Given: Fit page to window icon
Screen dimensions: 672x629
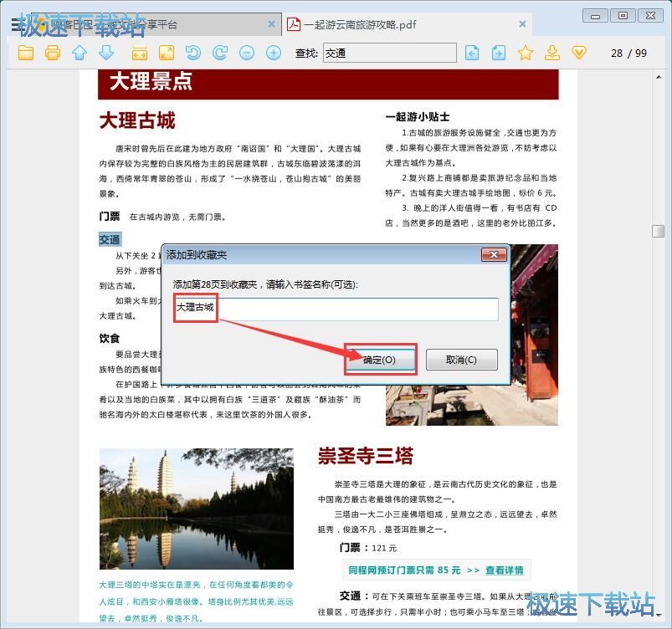Looking at the screenshot, I should coord(167,53).
